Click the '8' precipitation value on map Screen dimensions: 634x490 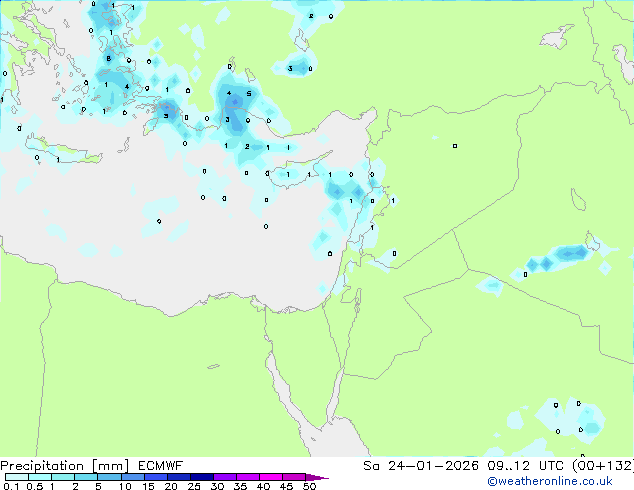pyautogui.click(x=108, y=59)
